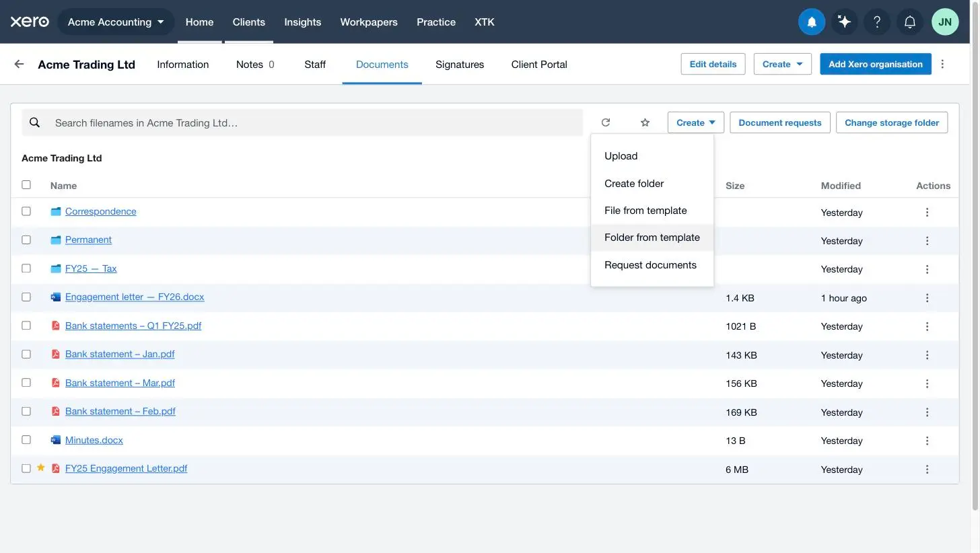Open Clients in the top navigation
This screenshot has width=980, height=553.
[x=249, y=22]
